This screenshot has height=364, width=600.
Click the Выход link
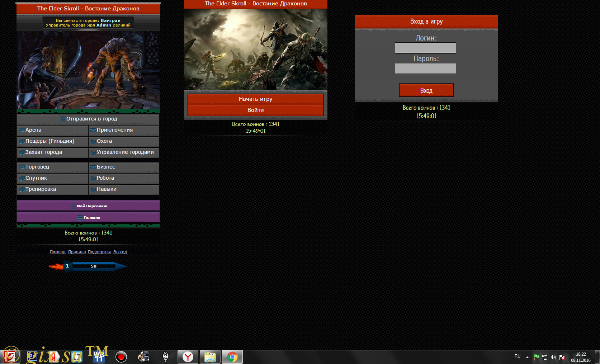[120, 252]
